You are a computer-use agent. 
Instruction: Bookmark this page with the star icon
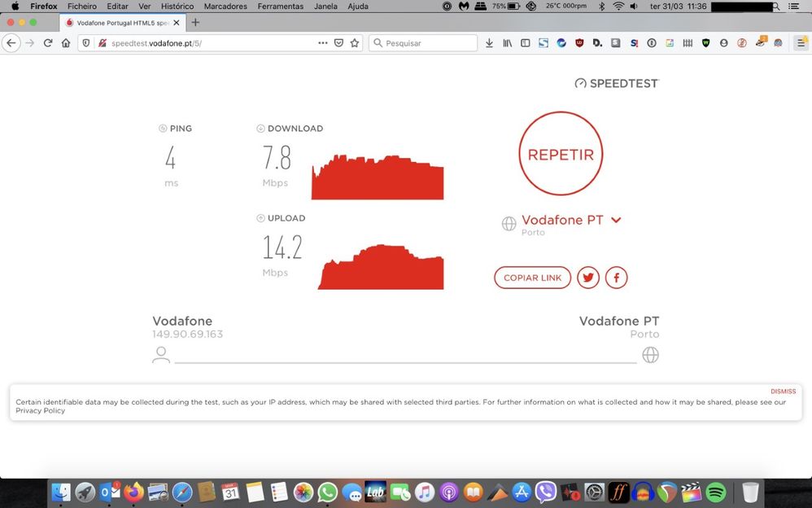click(355, 43)
